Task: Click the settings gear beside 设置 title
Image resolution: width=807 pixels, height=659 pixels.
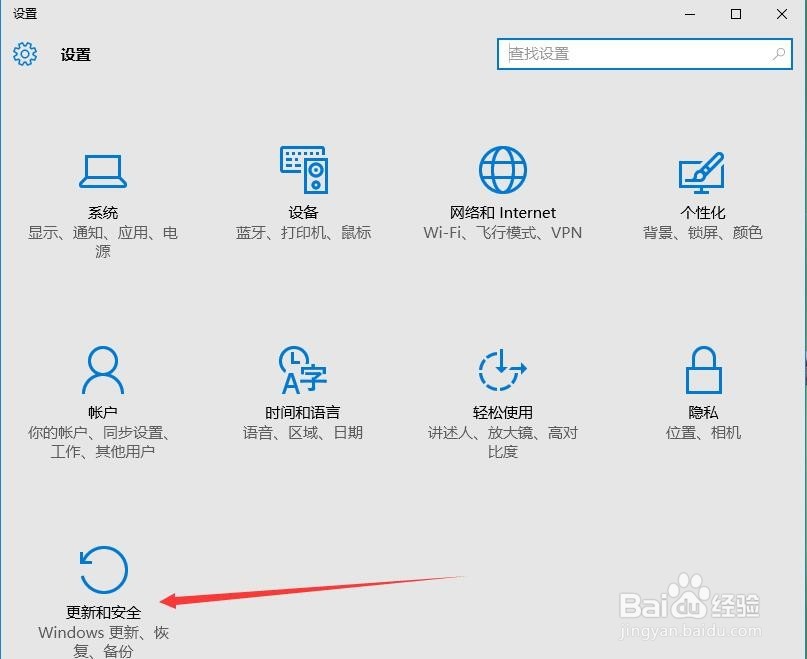Action: [x=25, y=55]
